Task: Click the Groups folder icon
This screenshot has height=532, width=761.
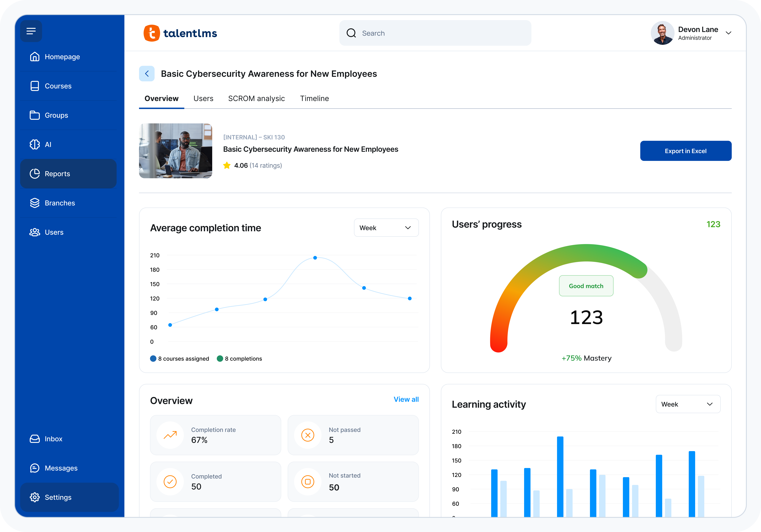Action: tap(35, 115)
